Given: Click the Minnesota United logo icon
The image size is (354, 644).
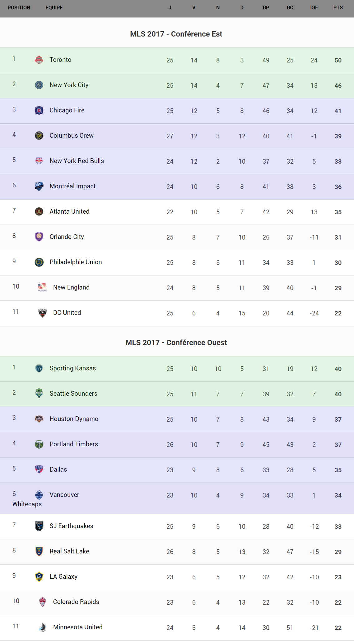Looking at the screenshot, I should click(x=42, y=627).
